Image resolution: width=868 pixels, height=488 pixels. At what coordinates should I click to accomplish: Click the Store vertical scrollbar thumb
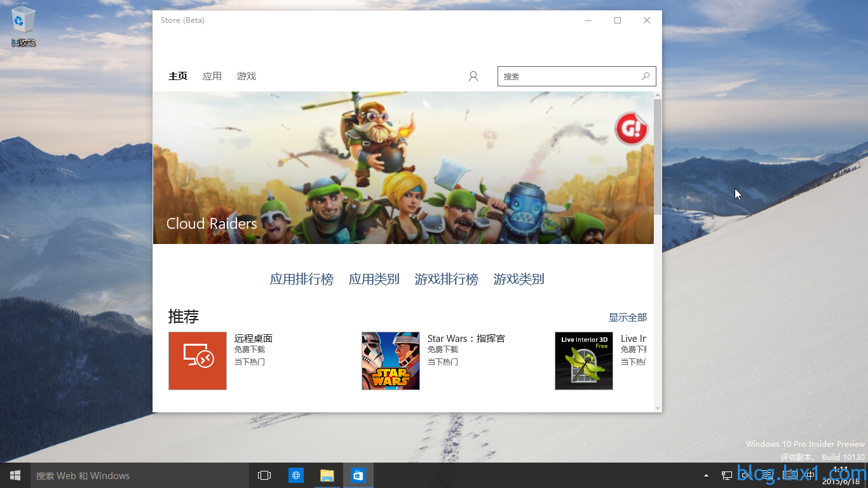pyautogui.click(x=658, y=158)
